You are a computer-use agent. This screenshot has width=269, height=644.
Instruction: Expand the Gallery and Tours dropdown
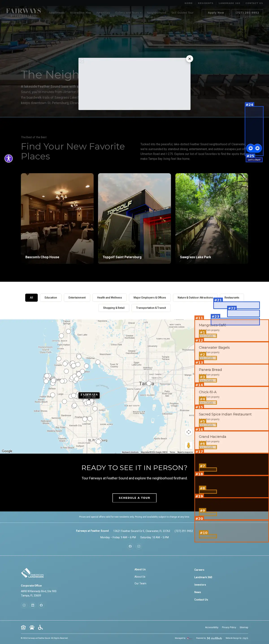pyautogui.click(x=128, y=13)
